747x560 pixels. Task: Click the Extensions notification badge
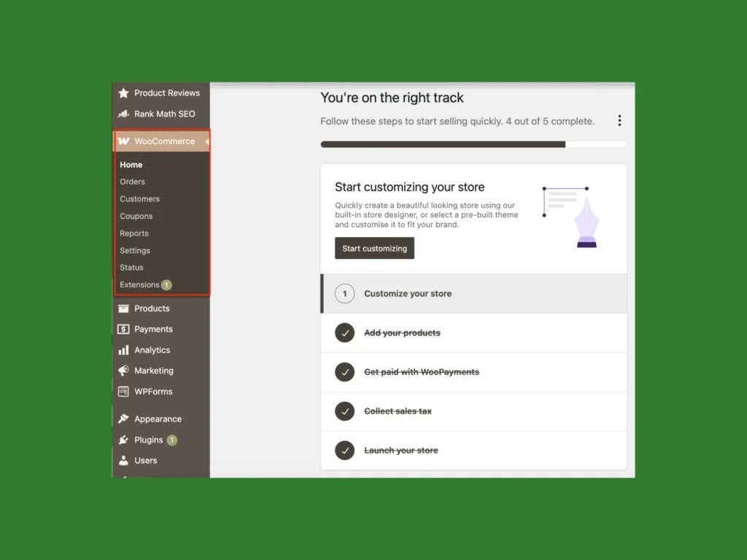(166, 285)
